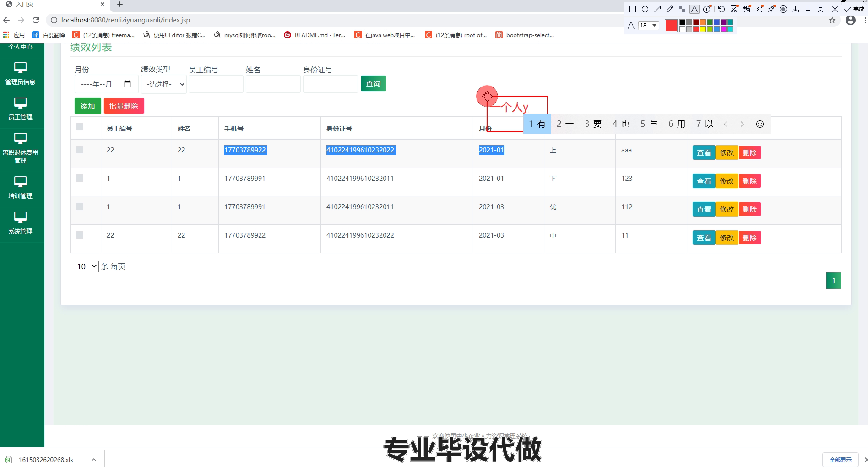Tick checkbox for employee 1 month 2021-03
The height and width of the screenshot is (467, 868).
click(80, 206)
